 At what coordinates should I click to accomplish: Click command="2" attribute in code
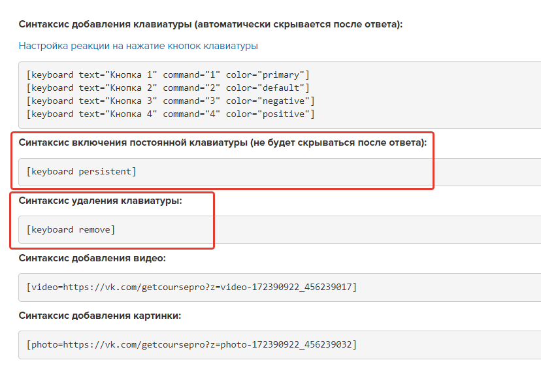coord(191,88)
